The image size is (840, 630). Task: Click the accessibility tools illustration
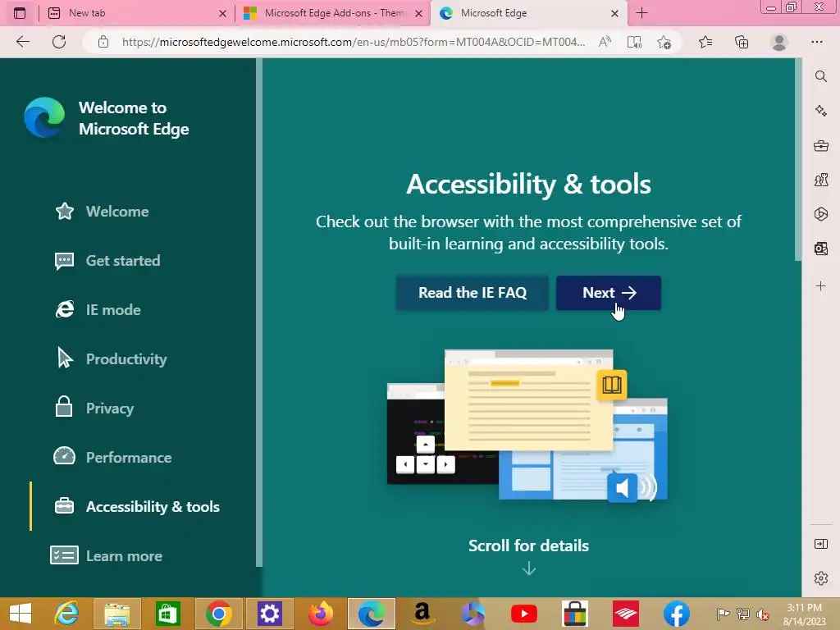point(527,426)
